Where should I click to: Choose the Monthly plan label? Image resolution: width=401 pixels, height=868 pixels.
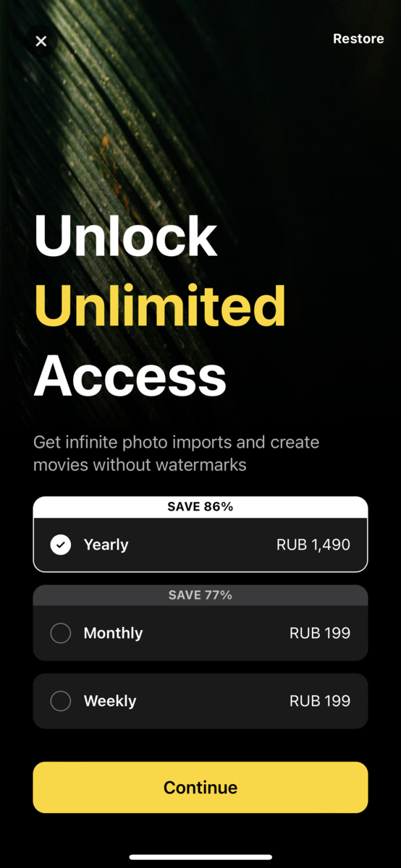[x=113, y=633]
